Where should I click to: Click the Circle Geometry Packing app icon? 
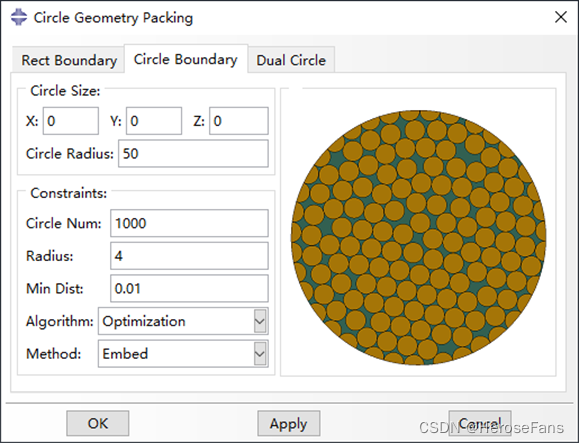click(x=19, y=17)
